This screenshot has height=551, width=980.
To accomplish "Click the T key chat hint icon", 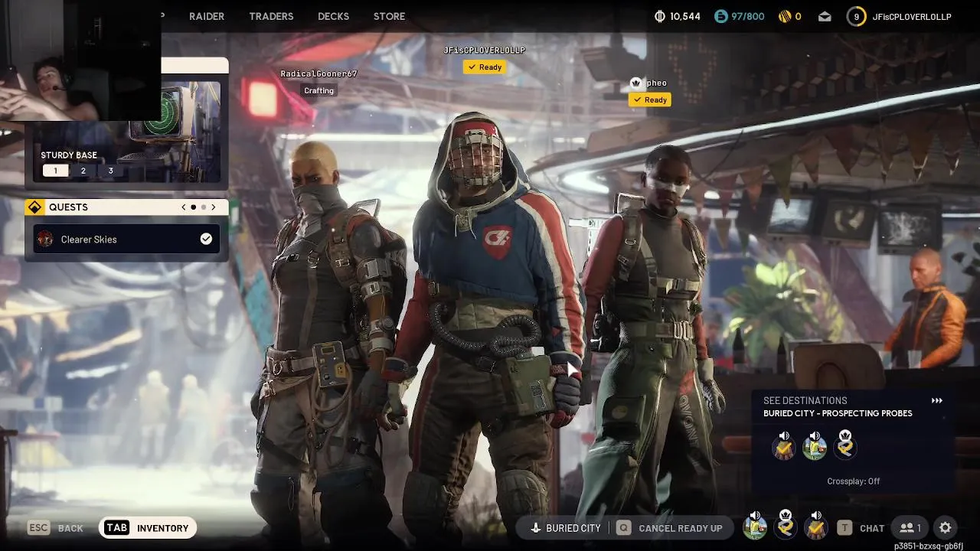I will point(844,528).
